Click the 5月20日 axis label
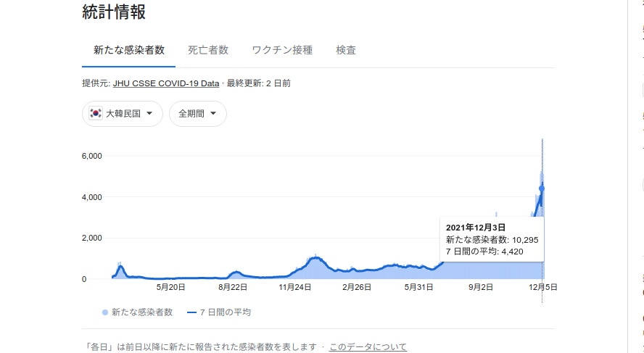Image resolution: width=644 pixels, height=353 pixels. pyautogui.click(x=170, y=287)
